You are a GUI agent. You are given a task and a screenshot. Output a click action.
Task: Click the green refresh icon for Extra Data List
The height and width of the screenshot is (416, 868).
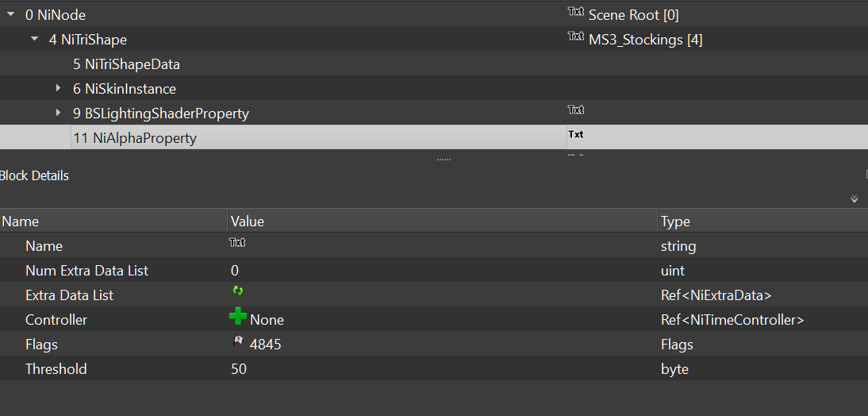tap(238, 291)
